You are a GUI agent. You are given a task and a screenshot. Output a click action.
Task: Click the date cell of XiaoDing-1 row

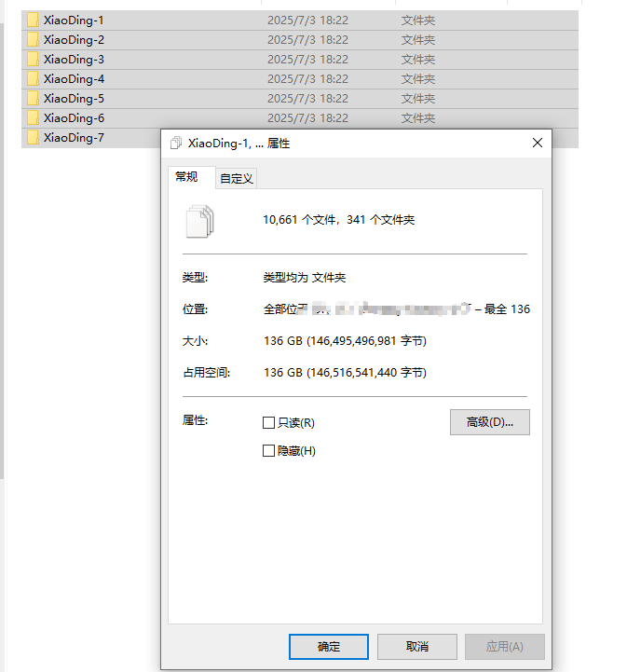click(x=307, y=21)
